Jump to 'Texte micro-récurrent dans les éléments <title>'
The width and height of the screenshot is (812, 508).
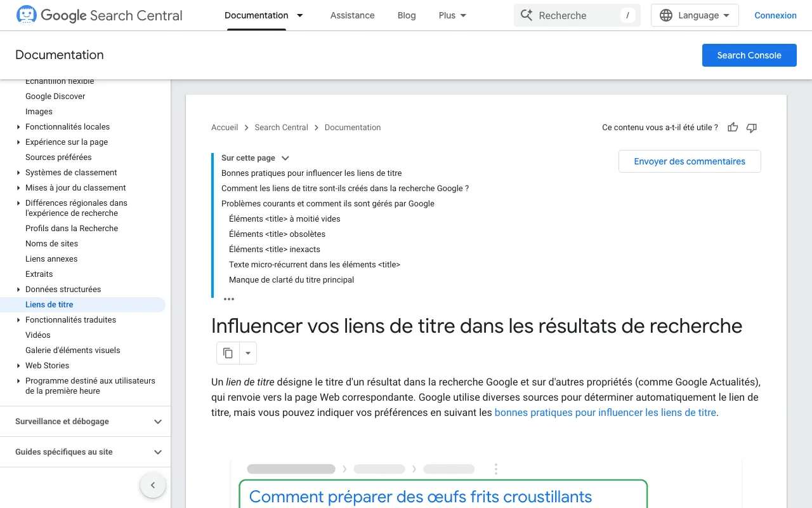tap(315, 265)
